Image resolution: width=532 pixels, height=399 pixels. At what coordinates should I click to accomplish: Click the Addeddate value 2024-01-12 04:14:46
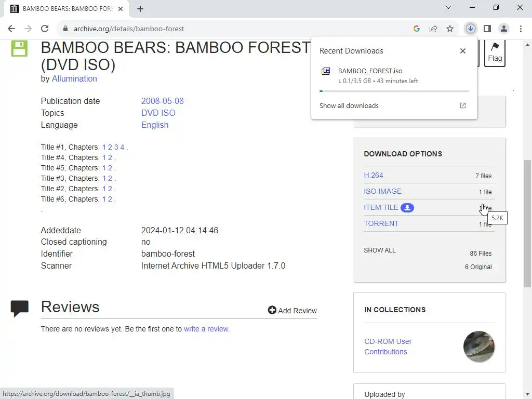[179, 230]
